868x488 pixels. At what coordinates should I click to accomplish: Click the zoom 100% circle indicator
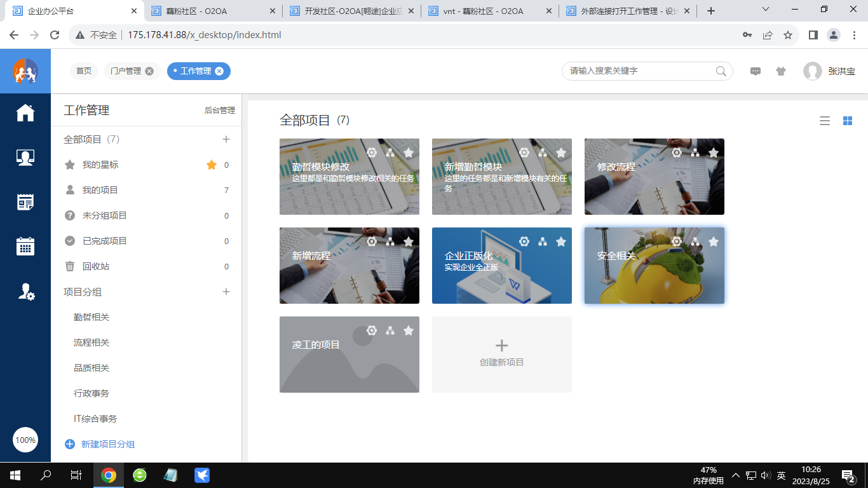click(x=25, y=440)
